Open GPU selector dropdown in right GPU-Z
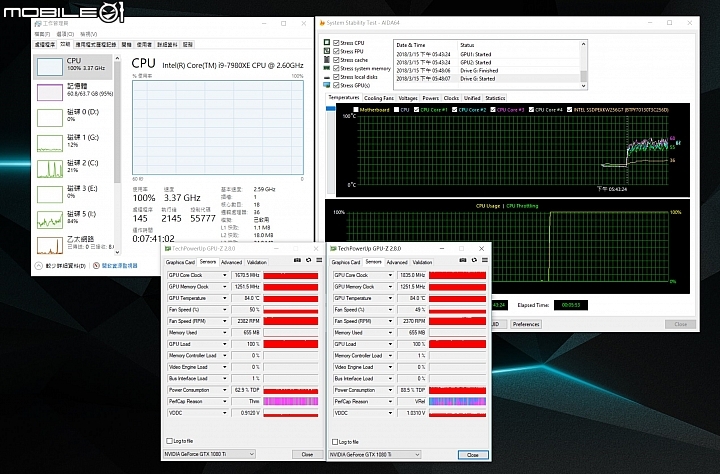This screenshot has width=720, height=474. (x=375, y=455)
